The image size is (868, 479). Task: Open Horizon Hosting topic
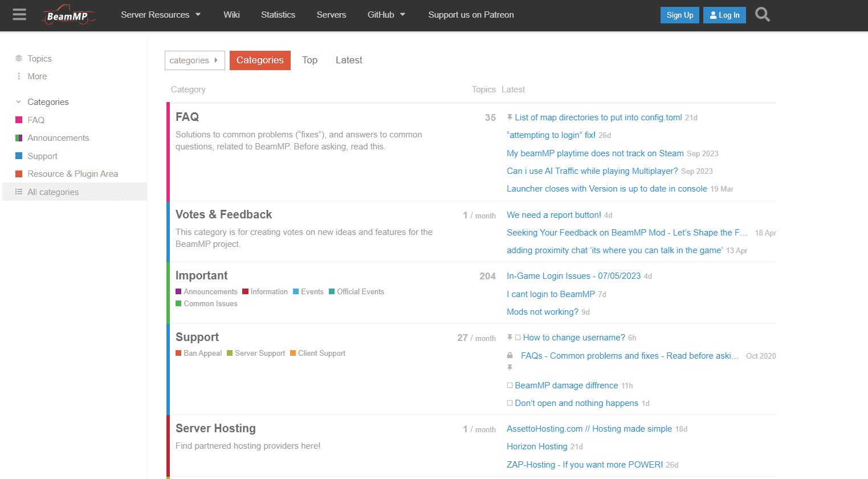point(537,446)
